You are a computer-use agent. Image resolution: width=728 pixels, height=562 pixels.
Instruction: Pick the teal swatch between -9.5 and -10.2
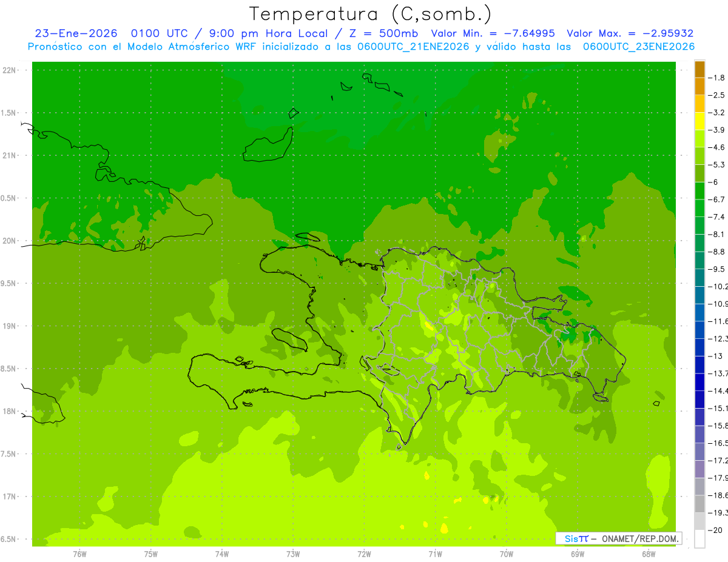[x=699, y=278]
